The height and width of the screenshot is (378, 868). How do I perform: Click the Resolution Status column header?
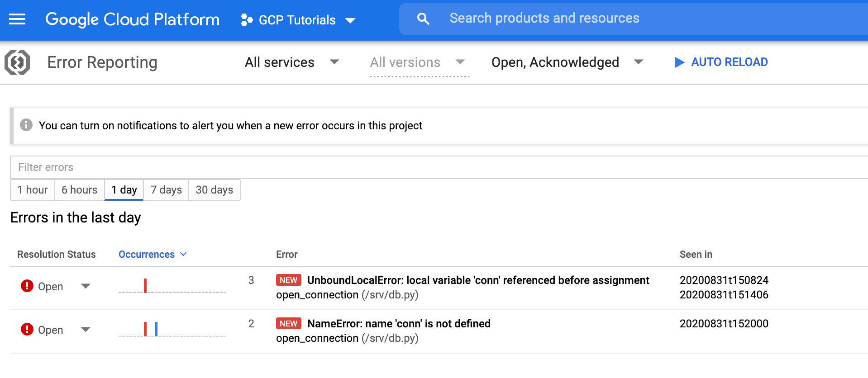pyautogui.click(x=57, y=255)
